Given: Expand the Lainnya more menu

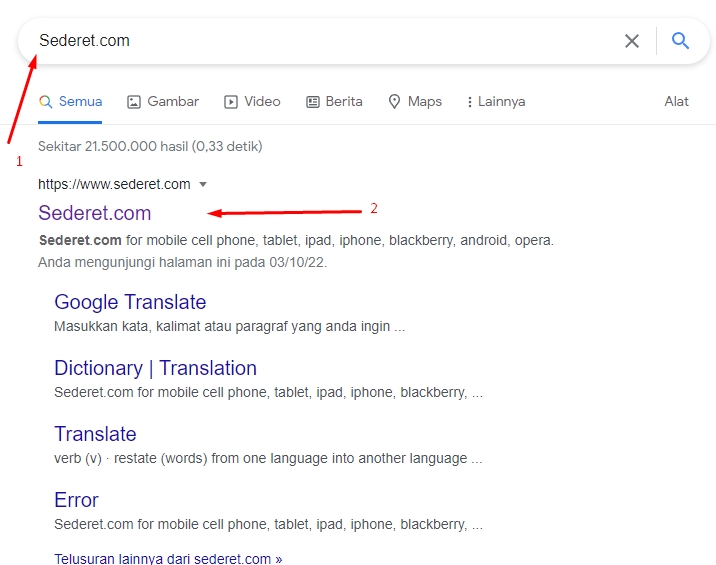Looking at the screenshot, I should pos(496,101).
